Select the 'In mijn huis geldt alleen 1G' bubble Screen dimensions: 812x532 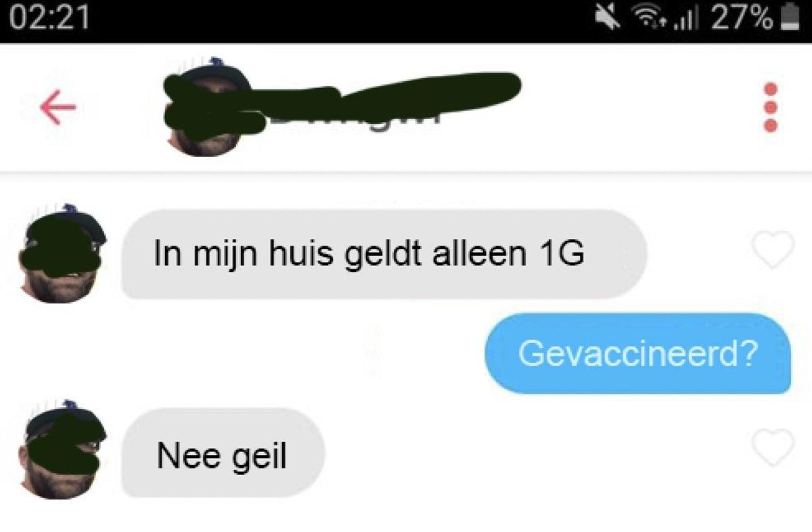[384, 254]
